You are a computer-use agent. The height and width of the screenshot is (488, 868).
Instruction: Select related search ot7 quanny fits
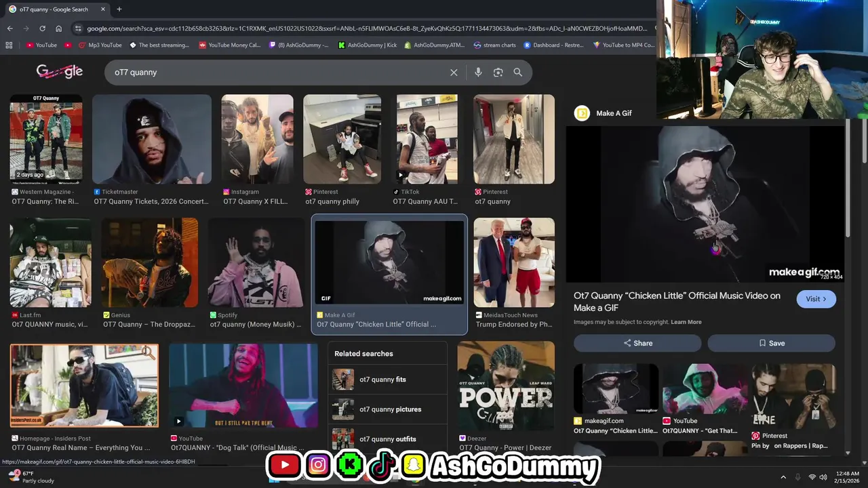(387, 380)
